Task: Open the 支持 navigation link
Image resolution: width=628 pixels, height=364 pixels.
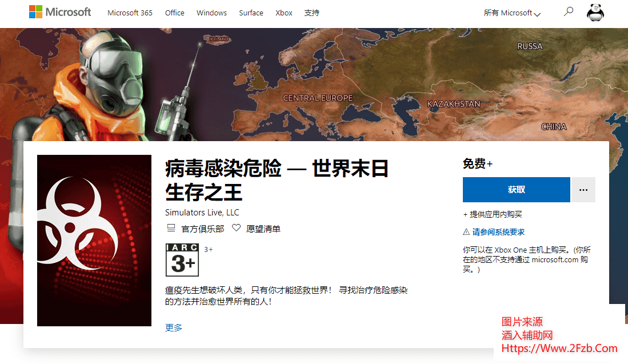Action: pyautogui.click(x=312, y=13)
